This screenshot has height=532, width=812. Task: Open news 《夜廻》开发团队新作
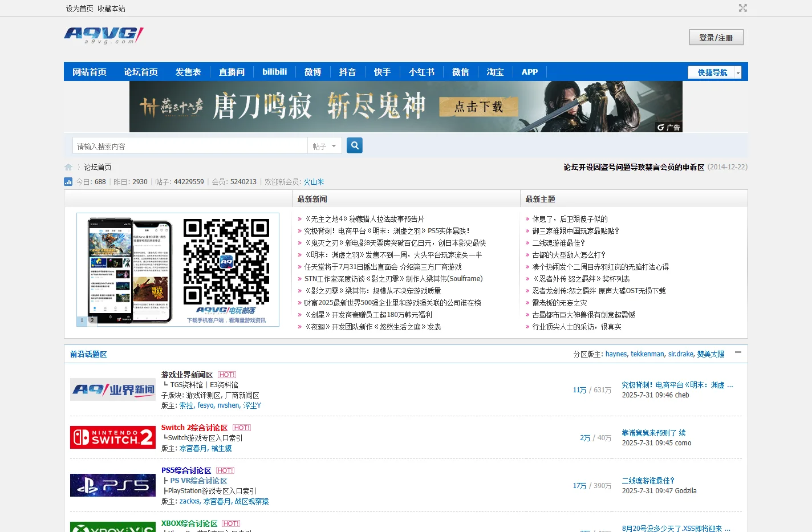(x=372, y=327)
